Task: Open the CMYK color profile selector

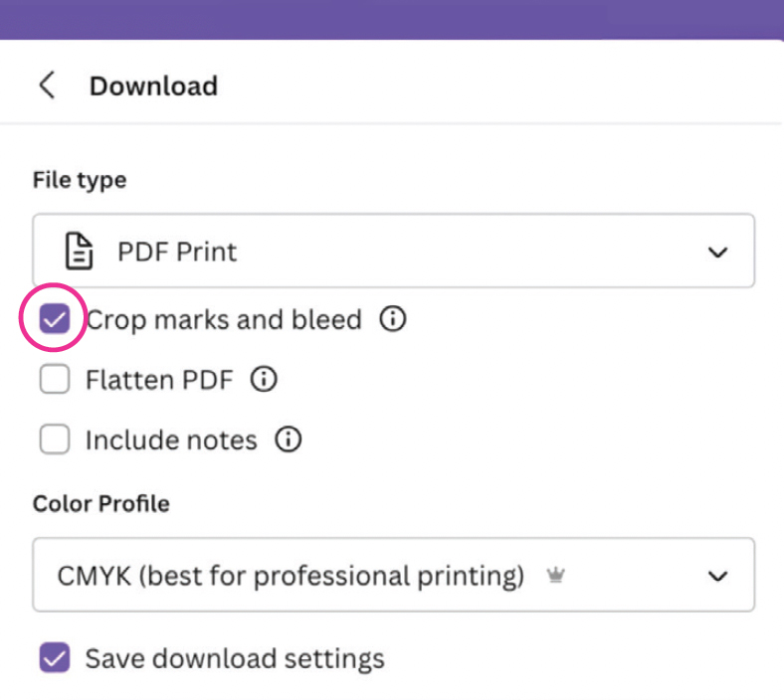Action: tap(298, 576)
